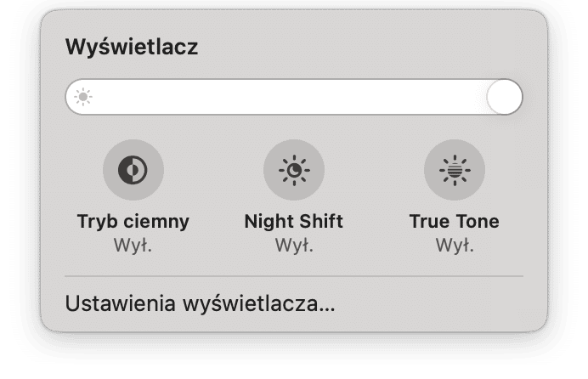Click the divider line above display settings
This screenshot has height=379, width=588.
(x=294, y=276)
